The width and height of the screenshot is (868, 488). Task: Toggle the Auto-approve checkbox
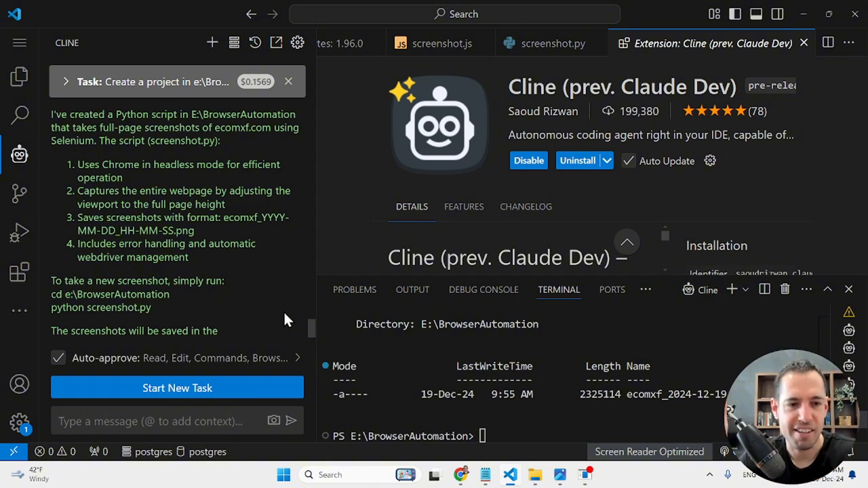(x=58, y=358)
